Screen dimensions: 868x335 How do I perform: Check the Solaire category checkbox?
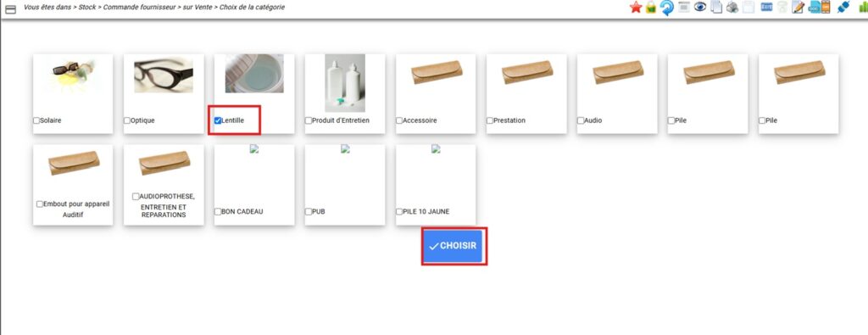(36, 120)
